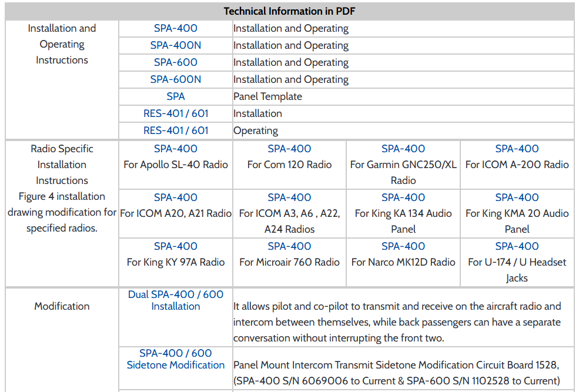Open SPA-400 link for Narco MK12D Radio

click(403, 246)
